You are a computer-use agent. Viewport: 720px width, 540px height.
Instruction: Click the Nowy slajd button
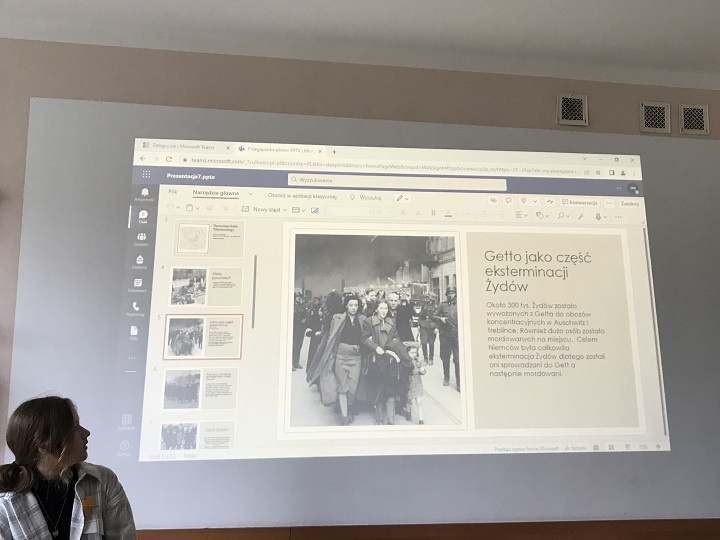click(x=261, y=209)
